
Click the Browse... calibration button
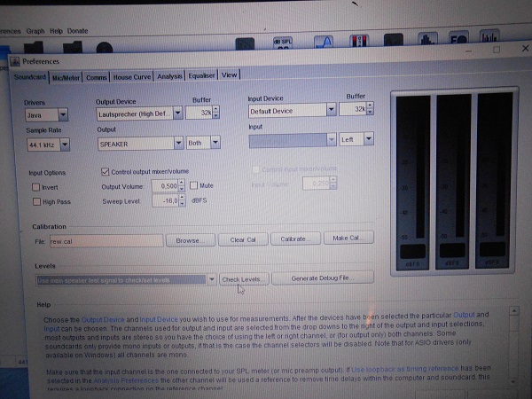(x=191, y=240)
